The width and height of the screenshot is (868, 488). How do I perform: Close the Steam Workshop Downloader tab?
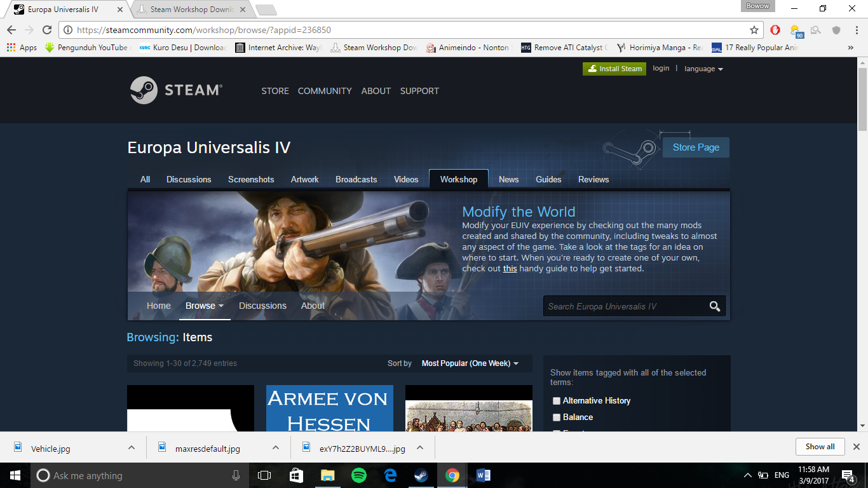pos(243,10)
